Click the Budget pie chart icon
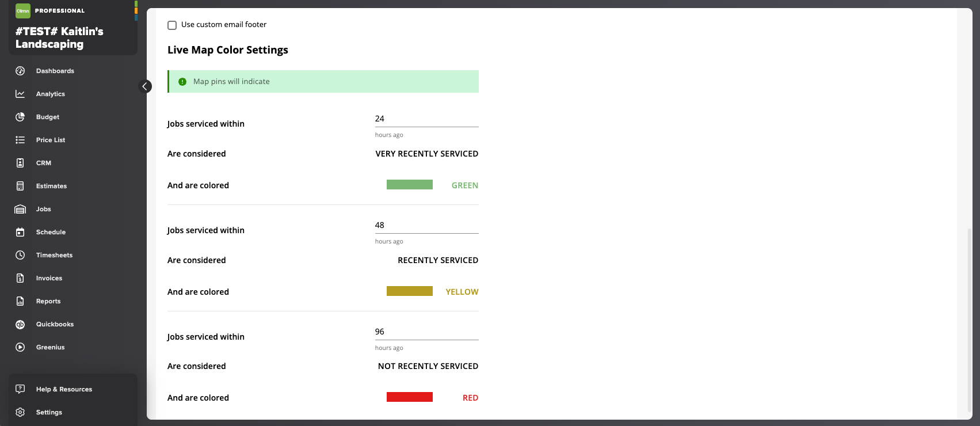 coord(20,117)
